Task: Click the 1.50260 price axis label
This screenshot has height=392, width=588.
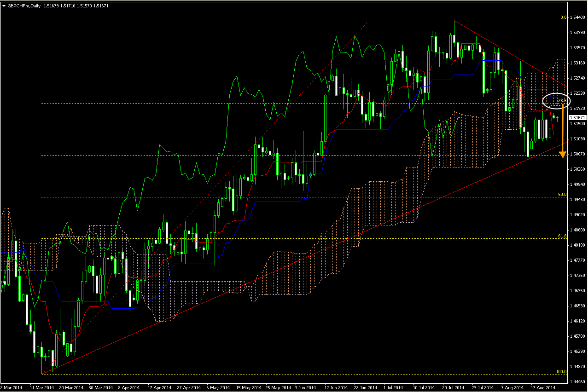Action: pyautogui.click(x=577, y=169)
